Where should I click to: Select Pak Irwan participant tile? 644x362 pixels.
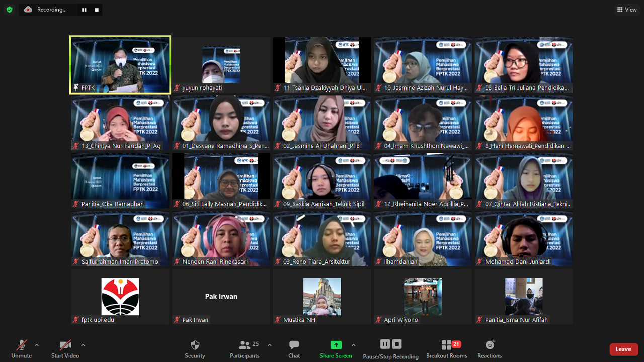point(221,297)
